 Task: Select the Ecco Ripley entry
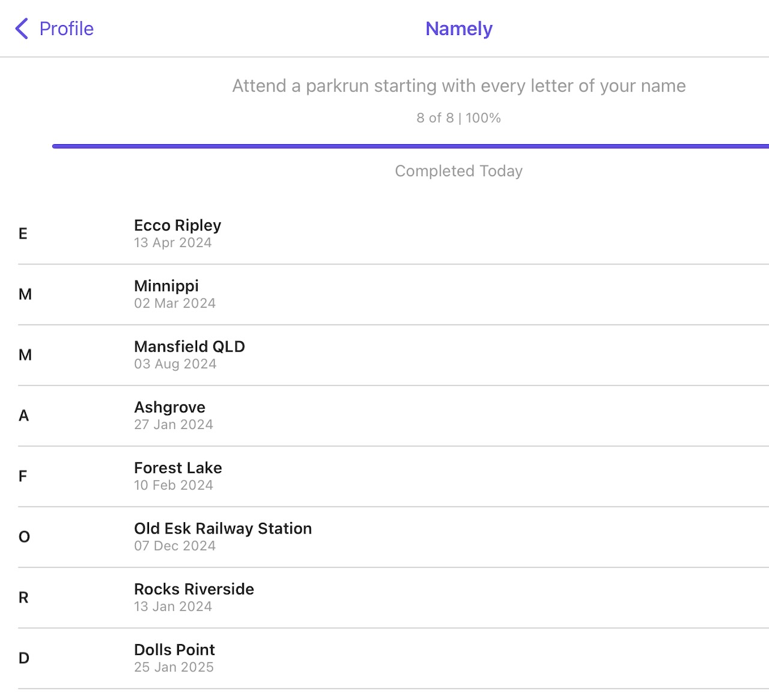point(394,234)
